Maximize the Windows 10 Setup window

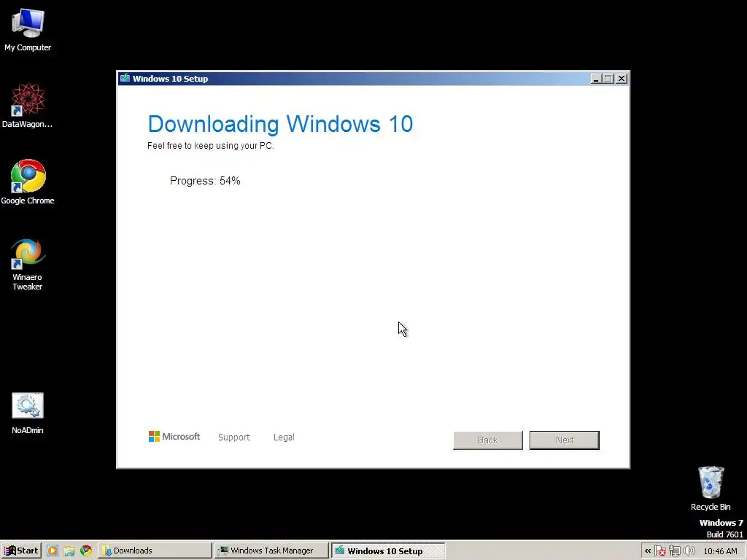click(608, 79)
